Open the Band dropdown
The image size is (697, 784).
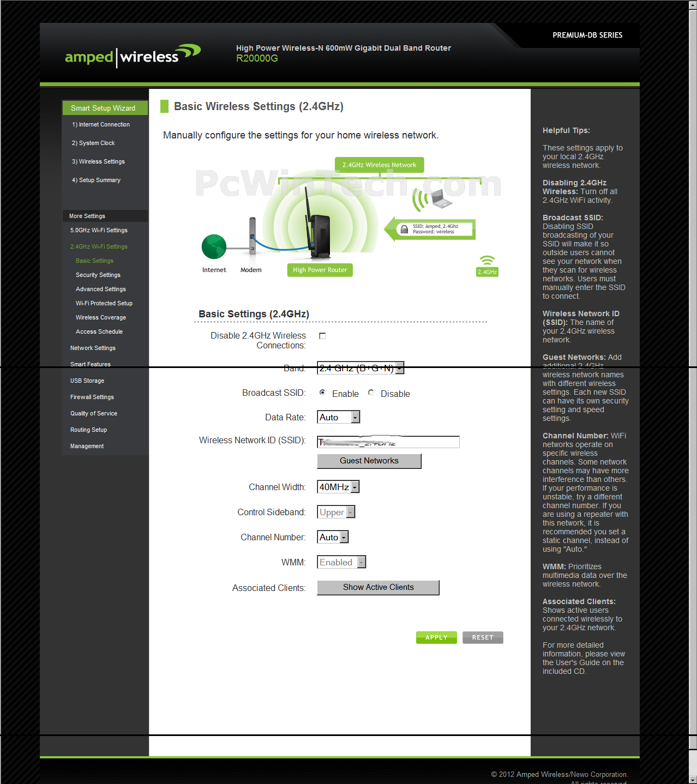(x=360, y=368)
